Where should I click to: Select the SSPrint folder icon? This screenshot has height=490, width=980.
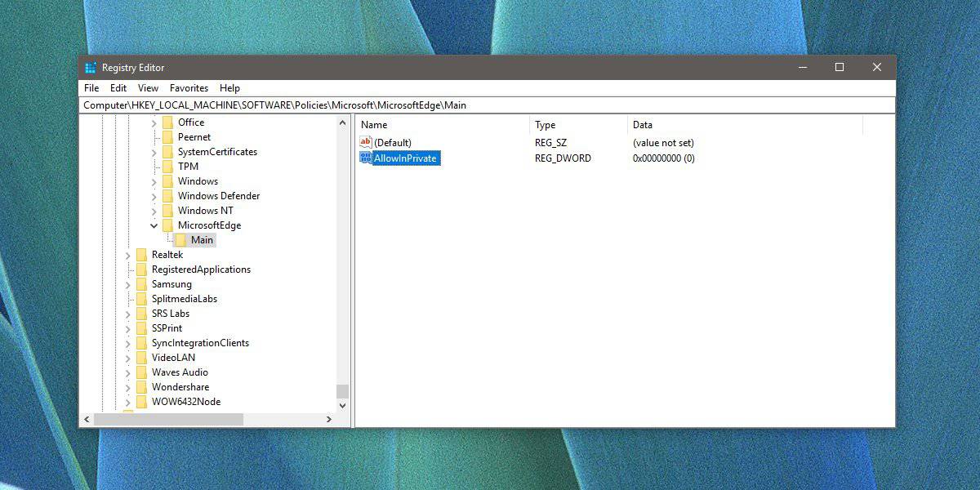pos(142,328)
